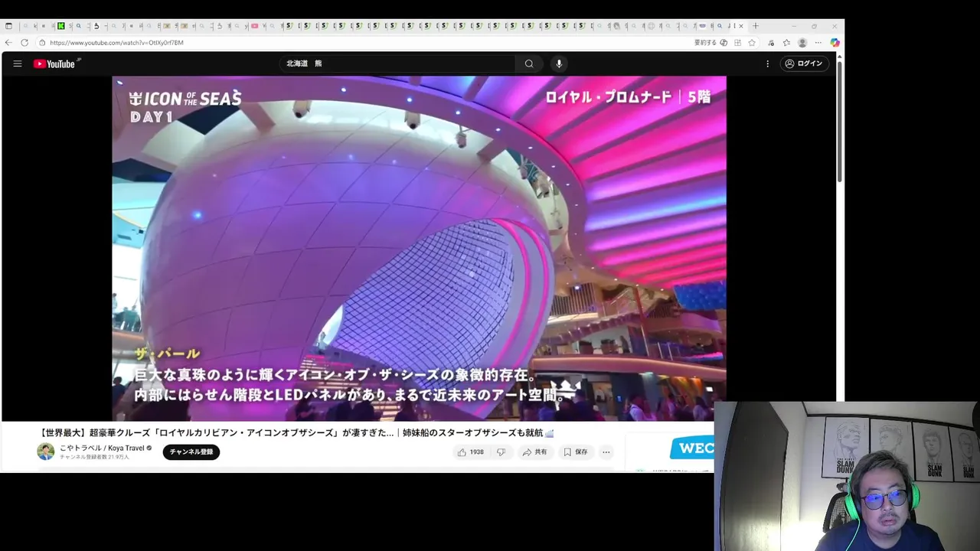Open favorites list toolbar icon
Viewport: 980px width, 551px height.
(786, 43)
